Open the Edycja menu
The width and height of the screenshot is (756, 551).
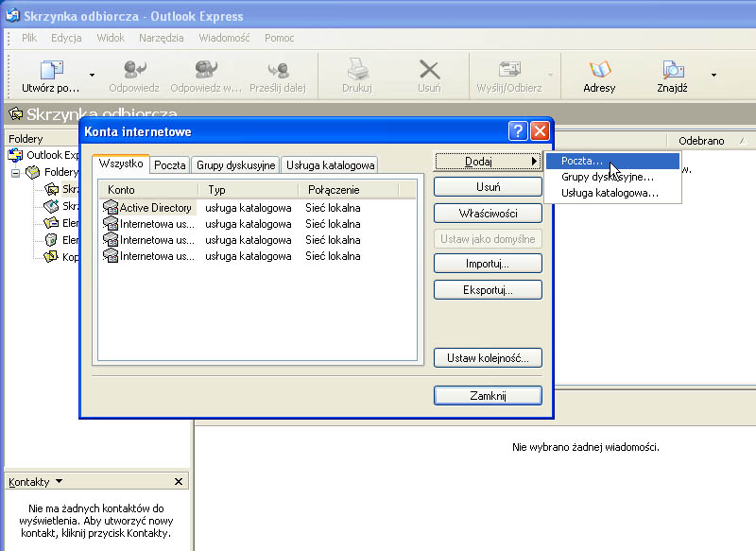(x=66, y=38)
